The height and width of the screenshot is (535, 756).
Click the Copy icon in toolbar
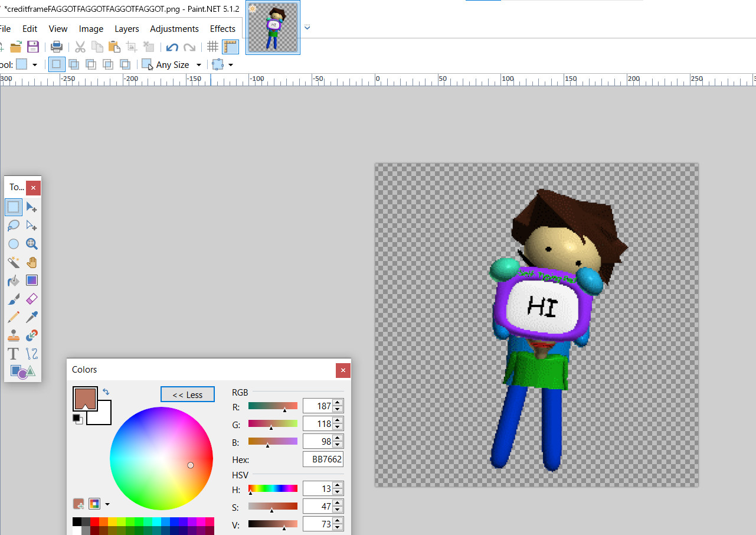coord(97,47)
